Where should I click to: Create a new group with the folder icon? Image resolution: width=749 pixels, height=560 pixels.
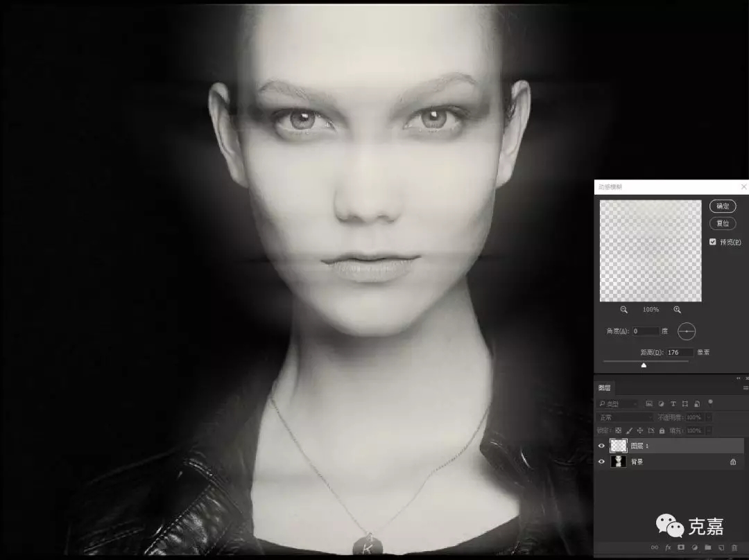click(x=708, y=547)
